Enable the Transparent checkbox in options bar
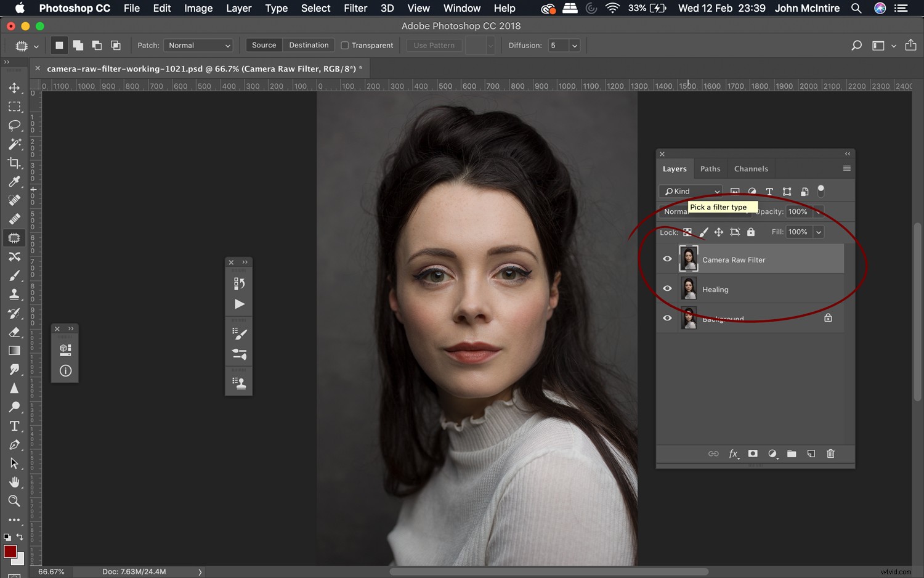 pos(345,45)
